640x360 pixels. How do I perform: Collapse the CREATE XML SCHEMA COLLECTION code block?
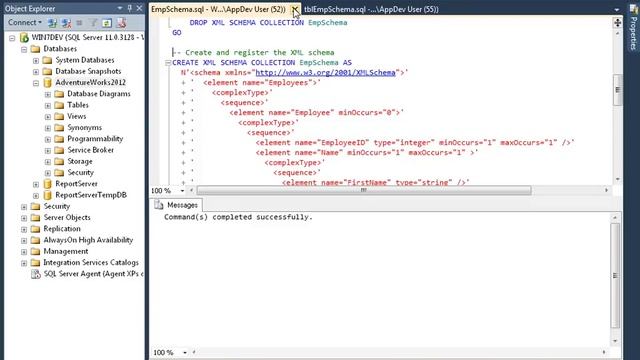pos(167,63)
